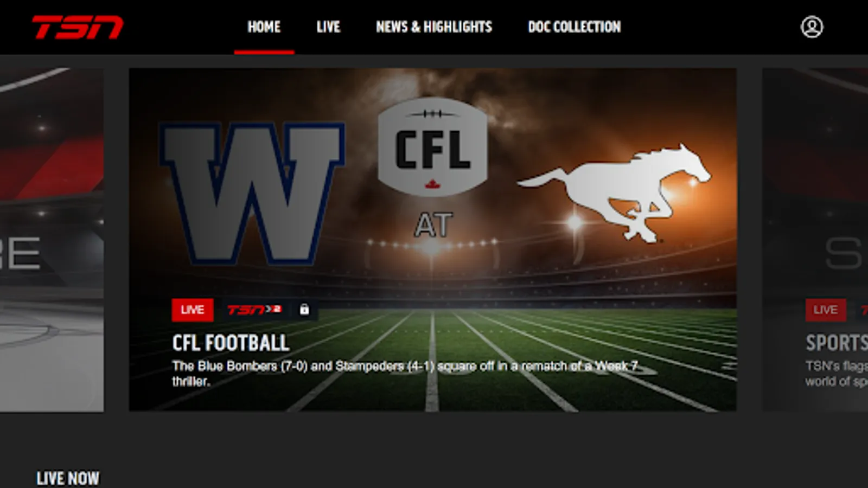The width and height of the screenshot is (868, 488).
Task: Click the TSN2 channel logo badge
Action: (x=254, y=310)
